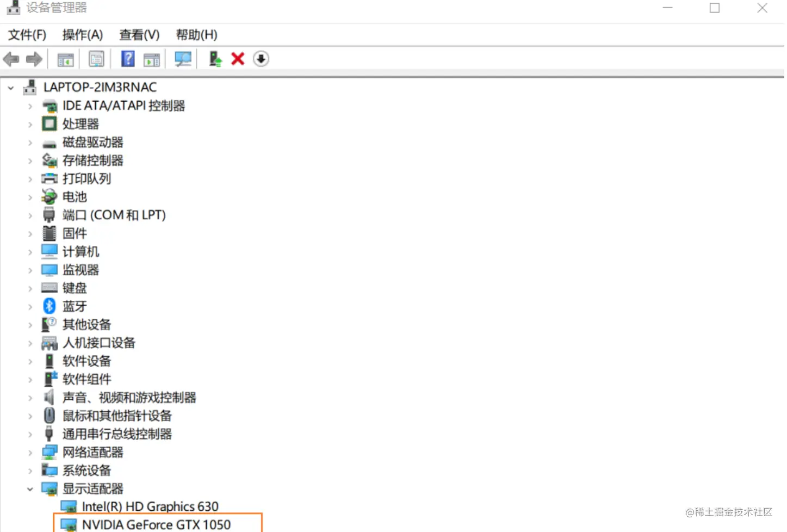Open the 帮助(H) menu
Screen dimensions: 787x532
[196, 35]
